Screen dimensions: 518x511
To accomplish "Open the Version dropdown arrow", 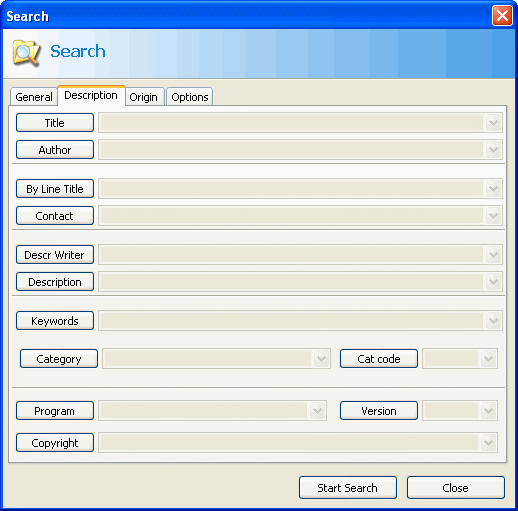I will pos(488,411).
